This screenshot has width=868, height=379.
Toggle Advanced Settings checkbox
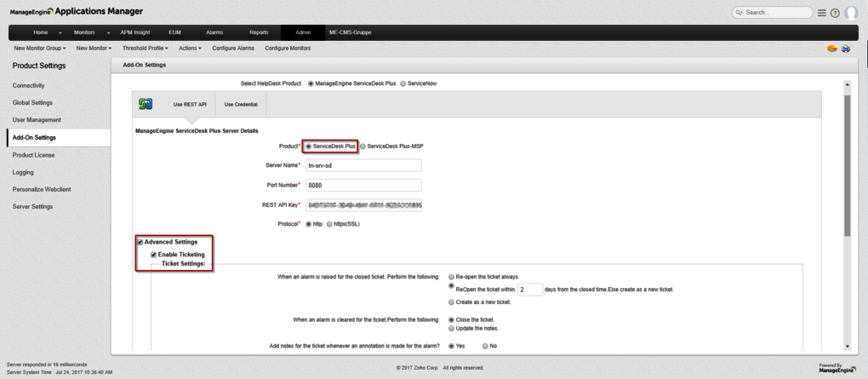pyautogui.click(x=140, y=242)
